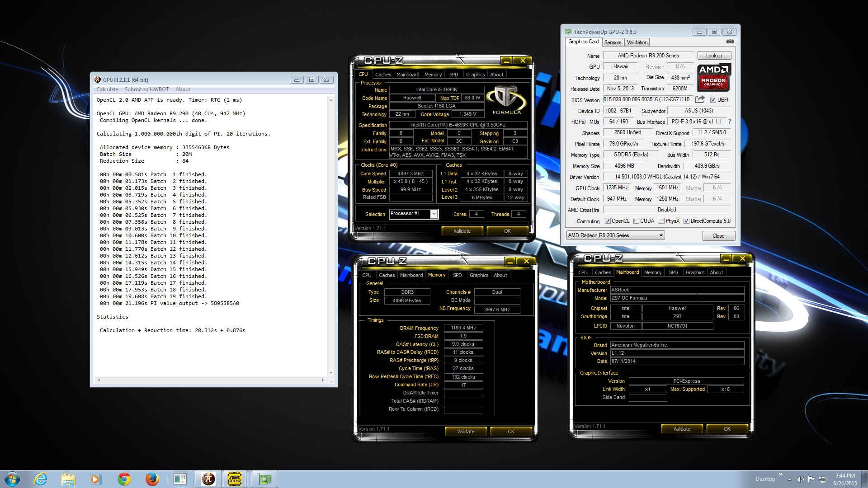Select the GPUPI taskbar icon
The image size is (868, 488).
coord(208,479)
